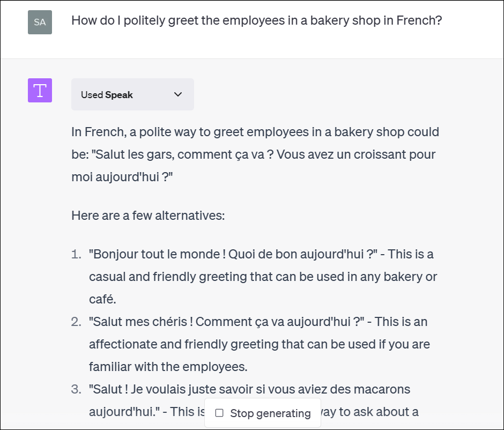
Task: Click the square stop icon
Action: [219, 413]
